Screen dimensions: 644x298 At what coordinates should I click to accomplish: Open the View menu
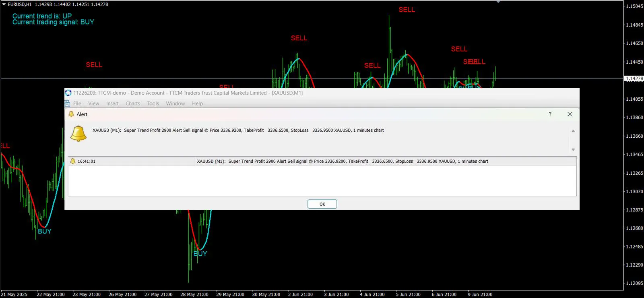click(94, 103)
